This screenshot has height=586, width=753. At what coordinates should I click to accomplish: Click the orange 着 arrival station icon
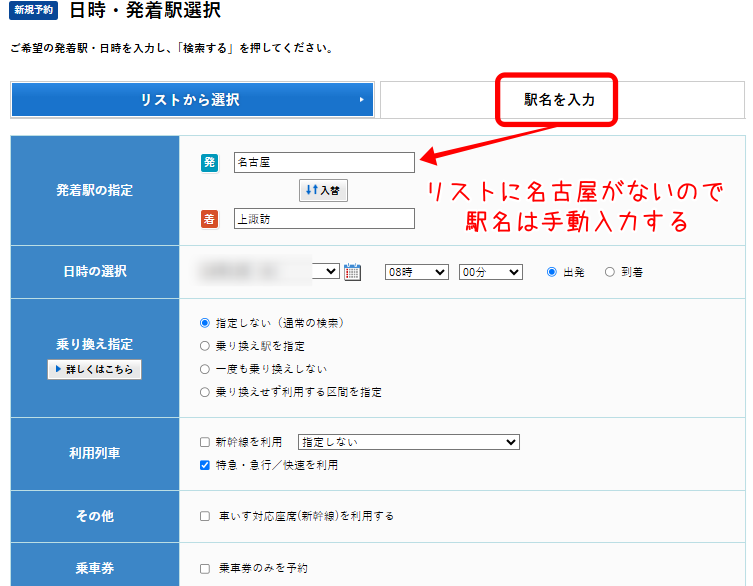click(209, 218)
